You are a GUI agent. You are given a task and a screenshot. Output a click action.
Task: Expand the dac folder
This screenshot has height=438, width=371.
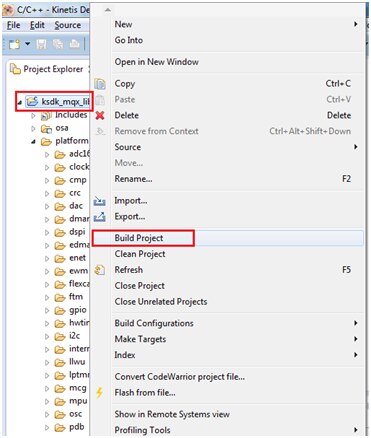tap(47, 207)
